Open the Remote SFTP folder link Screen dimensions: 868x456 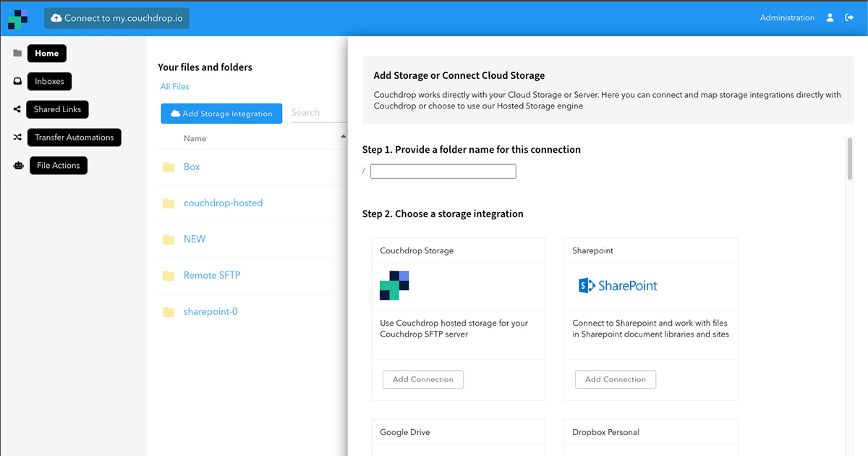pyautogui.click(x=211, y=275)
